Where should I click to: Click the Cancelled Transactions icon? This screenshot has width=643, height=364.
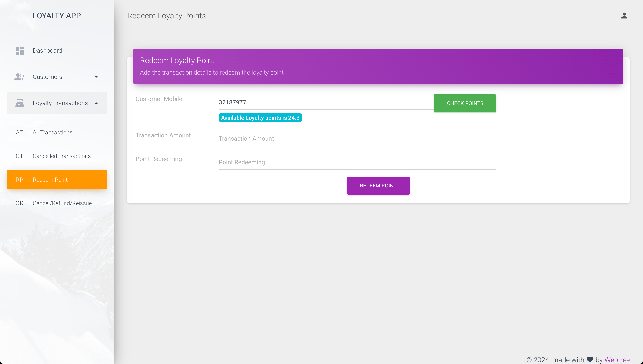(x=19, y=156)
